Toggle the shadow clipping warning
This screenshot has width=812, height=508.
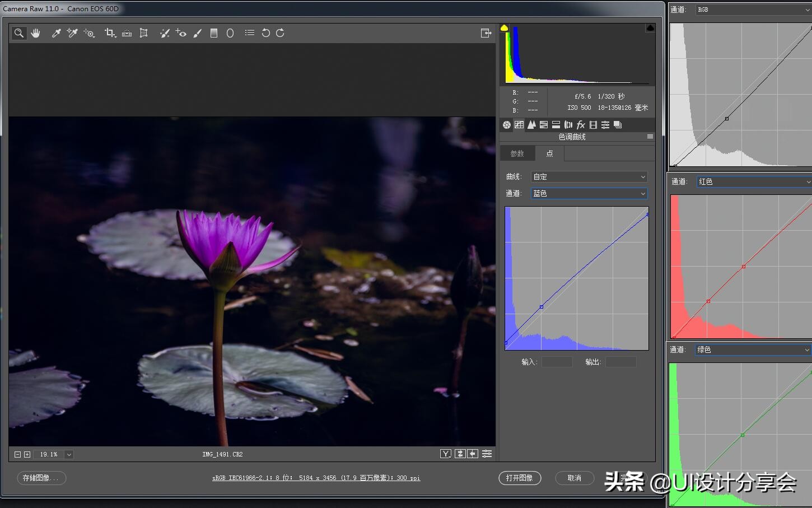pos(504,28)
